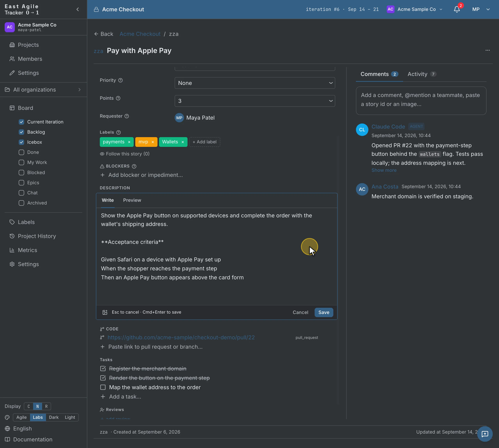Click the Claude Code avatar in comments
The height and width of the screenshot is (448, 499).
click(x=362, y=130)
